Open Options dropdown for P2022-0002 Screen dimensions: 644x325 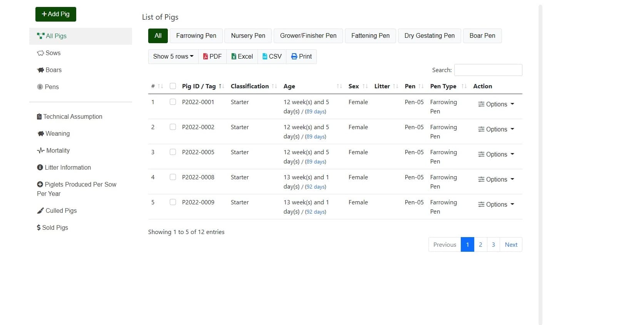click(496, 129)
